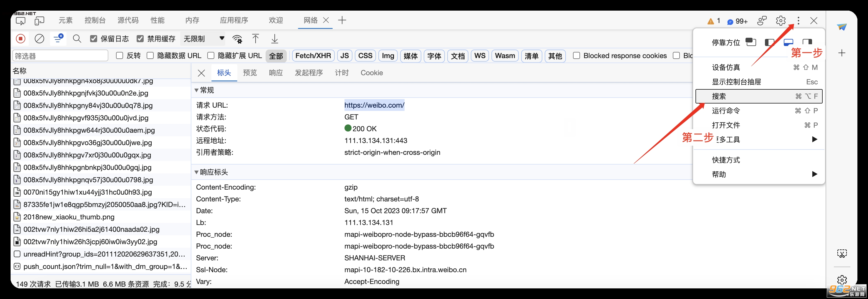Switch to the 元素 tab
868x299 pixels.
[x=65, y=20]
